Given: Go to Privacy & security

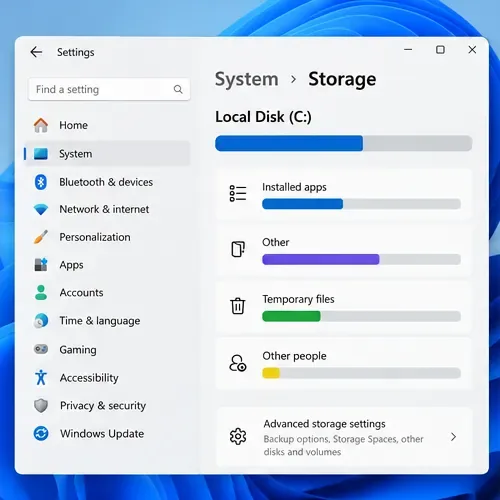Looking at the screenshot, I should tap(108, 405).
